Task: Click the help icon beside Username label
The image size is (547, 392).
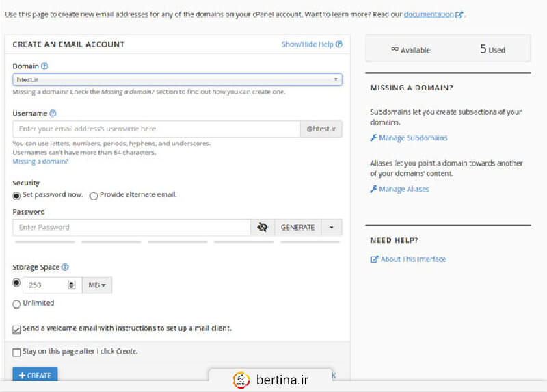Action: [53, 114]
